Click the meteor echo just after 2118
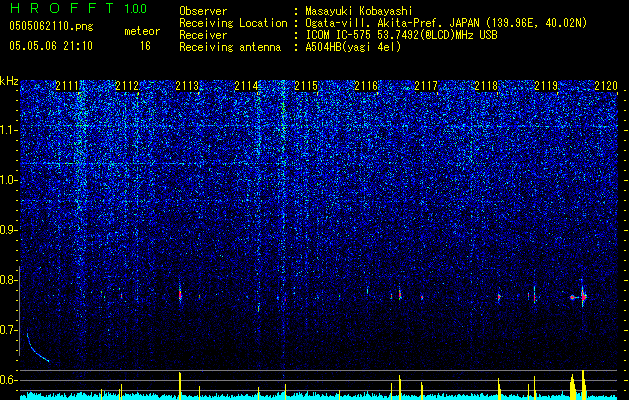The image size is (629, 400). (x=499, y=297)
